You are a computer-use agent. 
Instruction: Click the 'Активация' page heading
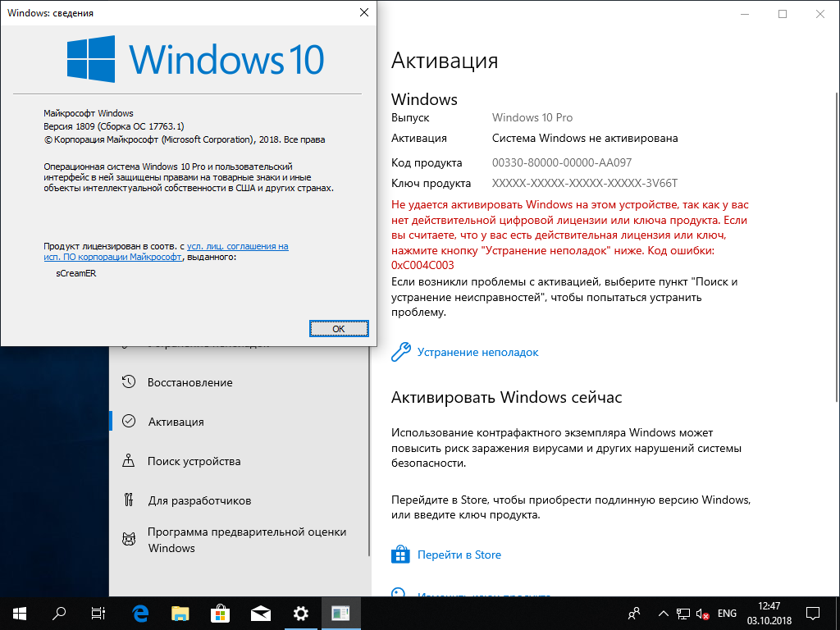pos(445,61)
